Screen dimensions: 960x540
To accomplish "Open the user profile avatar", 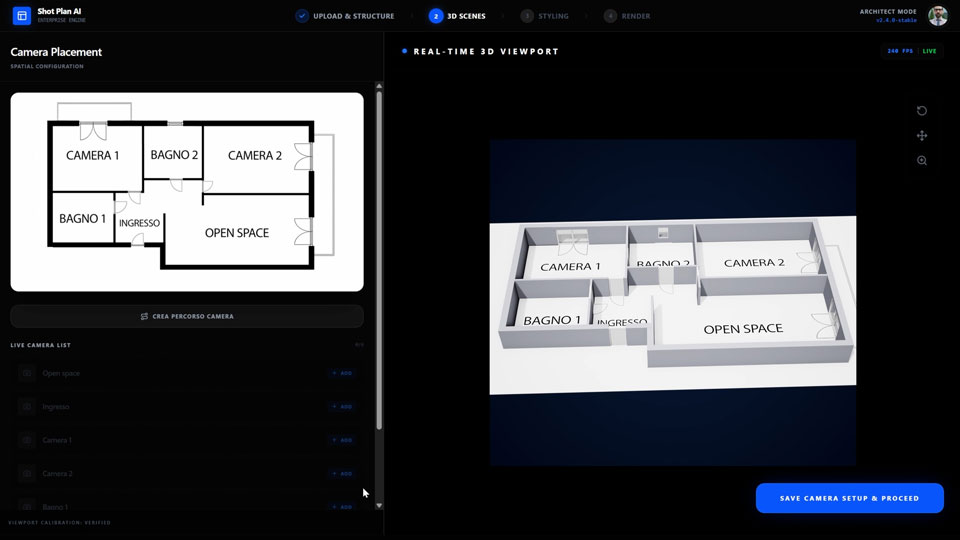I will 937,16.
